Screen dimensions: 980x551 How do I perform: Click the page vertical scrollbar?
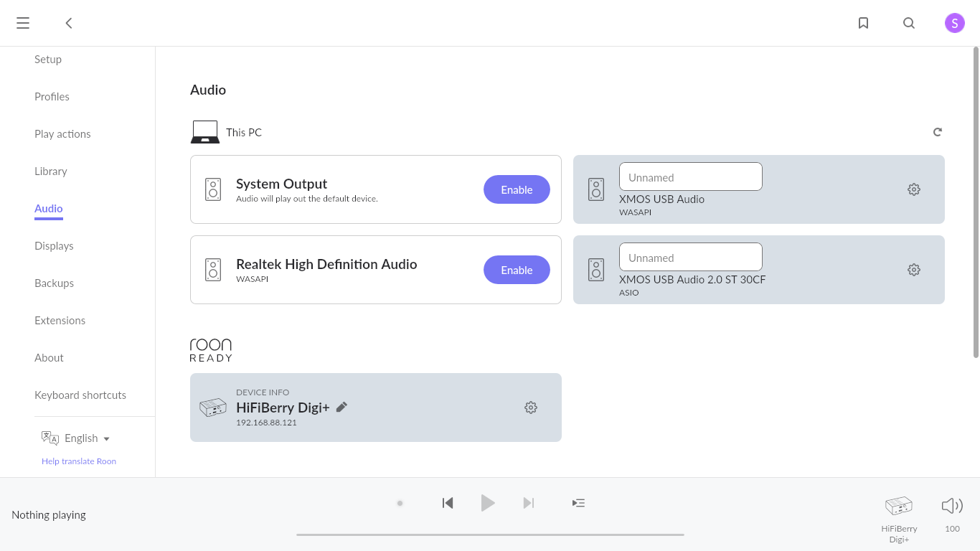tap(976, 202)
